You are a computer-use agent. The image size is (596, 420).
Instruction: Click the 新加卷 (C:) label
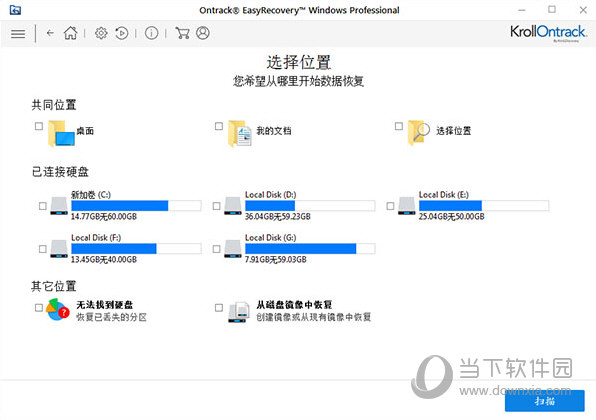(x=91, y=195)
